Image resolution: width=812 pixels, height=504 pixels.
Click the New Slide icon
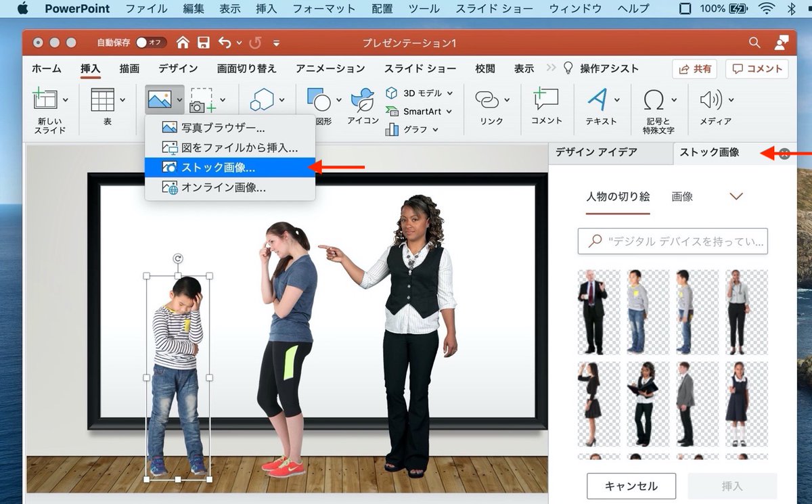point(45,99)
